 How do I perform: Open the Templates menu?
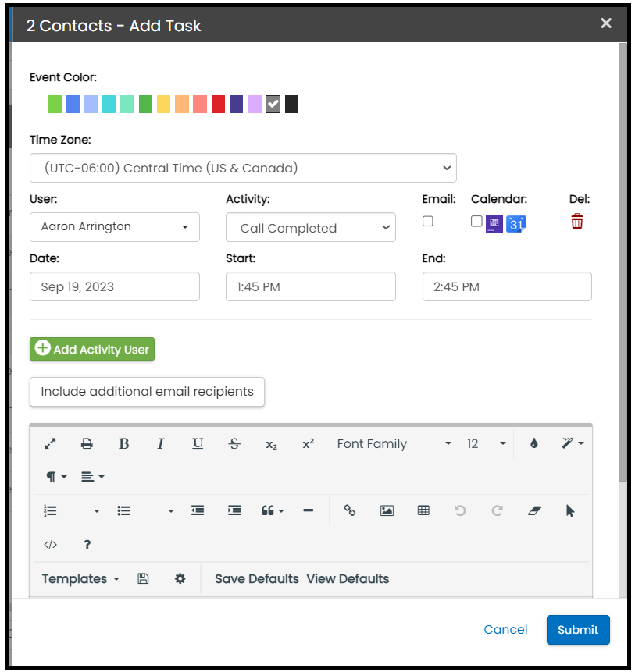80,579
